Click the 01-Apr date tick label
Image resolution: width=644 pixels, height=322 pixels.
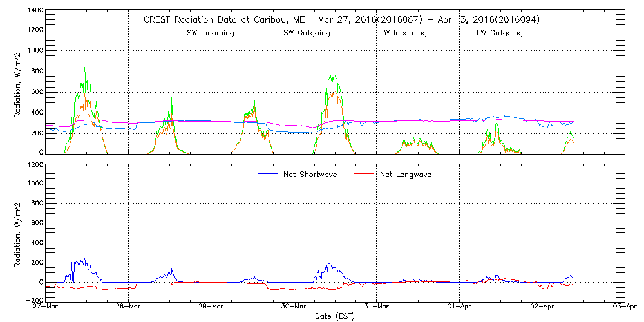point(459,307)
